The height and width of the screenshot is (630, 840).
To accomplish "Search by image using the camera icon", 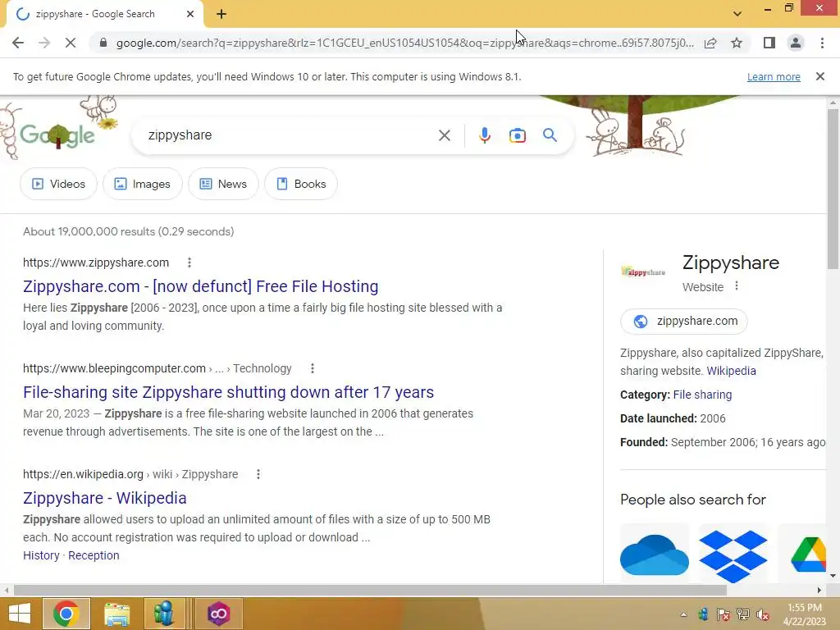I will 517,135.
